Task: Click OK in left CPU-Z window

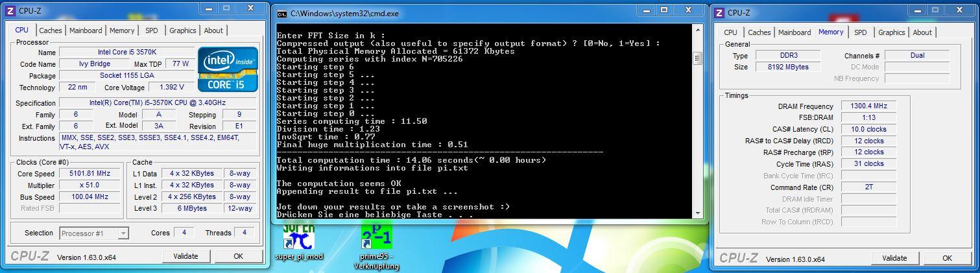Action: pyautogui.click(x=238, y=256)
